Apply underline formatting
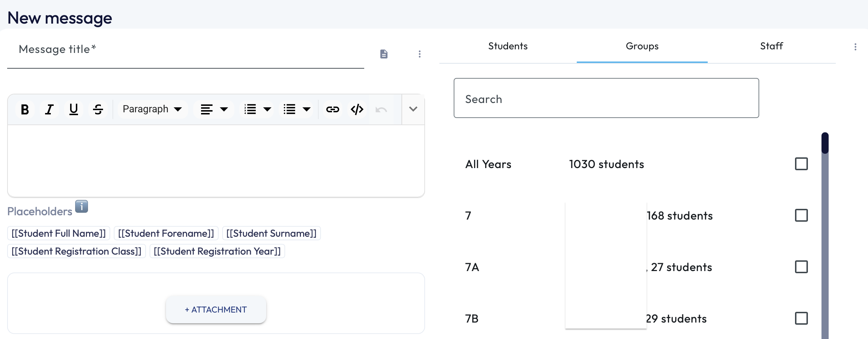 74,109
